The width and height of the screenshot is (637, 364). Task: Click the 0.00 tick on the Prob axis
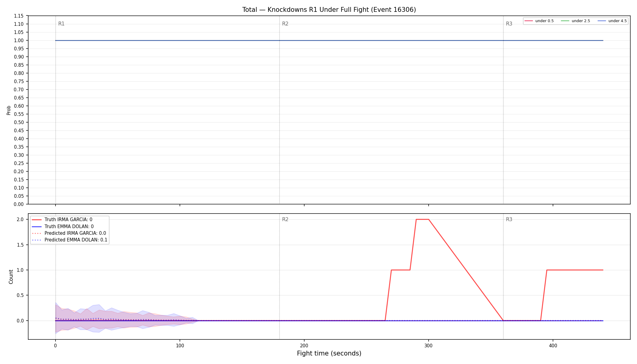(x=19, y=204)
